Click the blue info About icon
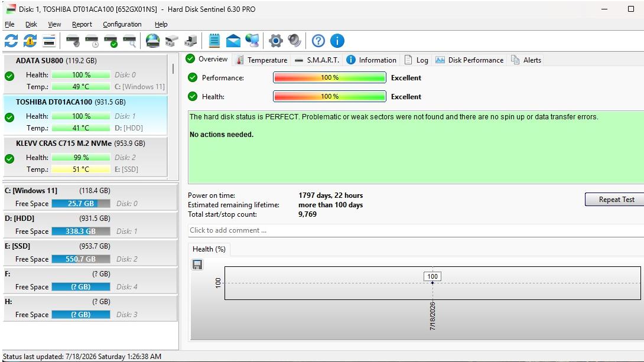The image size is (644, 362). coord(337,41)
